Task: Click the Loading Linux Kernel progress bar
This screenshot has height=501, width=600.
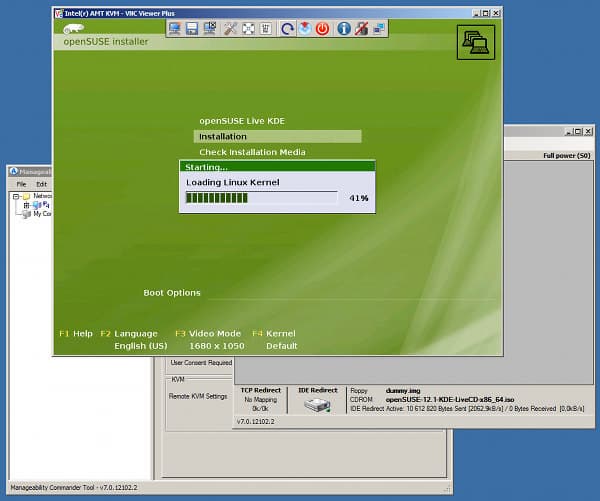Action: [x=261, y=198]
